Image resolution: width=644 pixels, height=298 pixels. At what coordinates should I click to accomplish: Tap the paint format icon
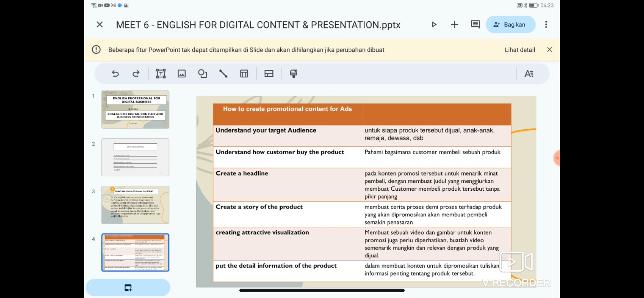click(294, 74)
